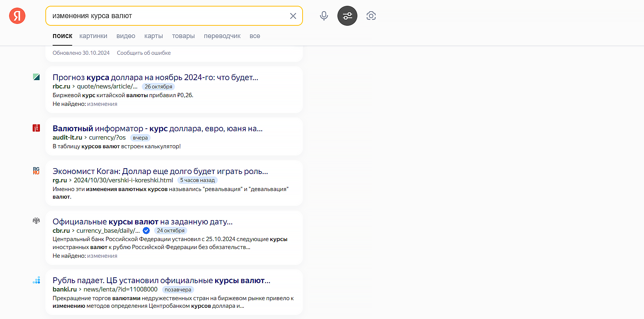Open result Прогноз курса доллара на ноябрь
Image resolution: width=644 pixels, height=319 pixels.
[155, 77]
